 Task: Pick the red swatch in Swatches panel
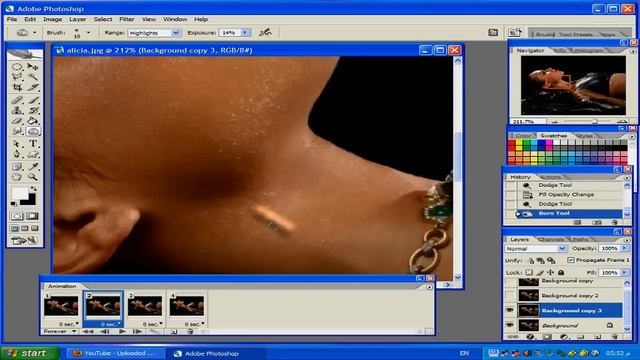tap(511, 142)
